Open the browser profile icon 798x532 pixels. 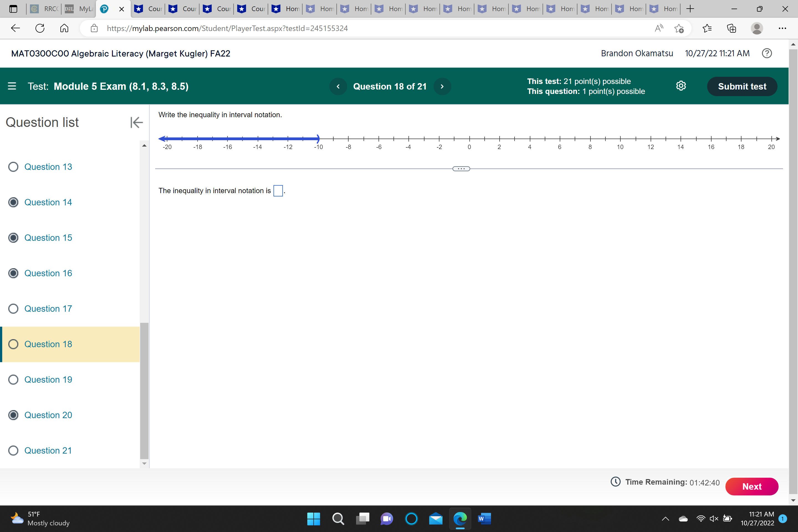(757, 28)
